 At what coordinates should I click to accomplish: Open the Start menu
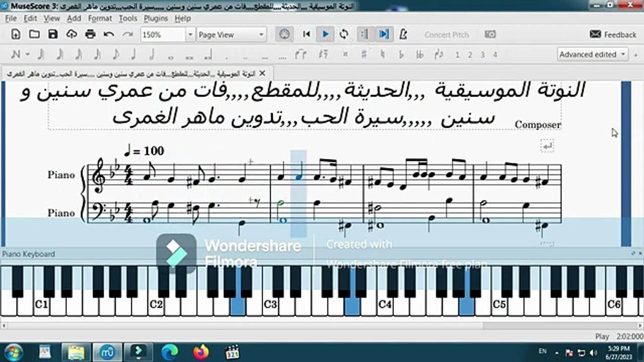13,351
